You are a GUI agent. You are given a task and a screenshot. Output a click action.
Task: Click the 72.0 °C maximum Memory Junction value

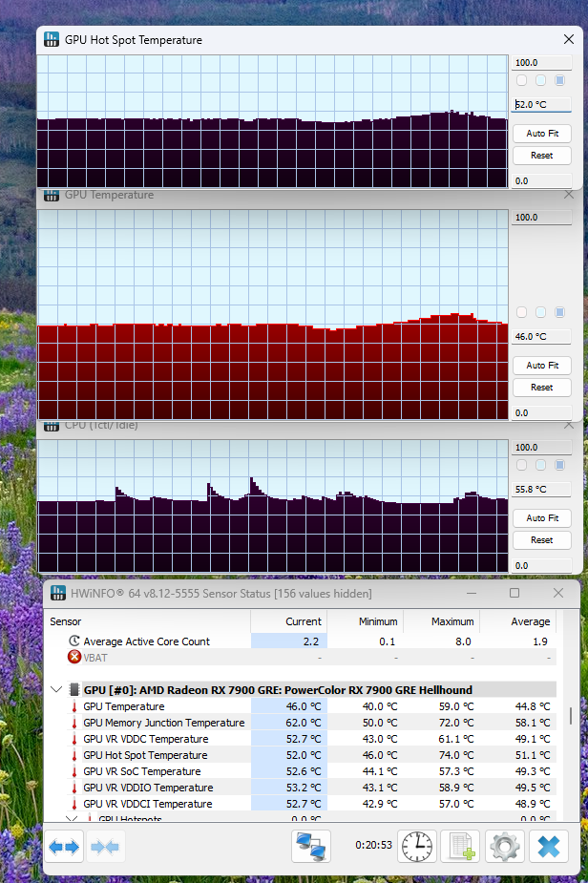tap(456, 723)
